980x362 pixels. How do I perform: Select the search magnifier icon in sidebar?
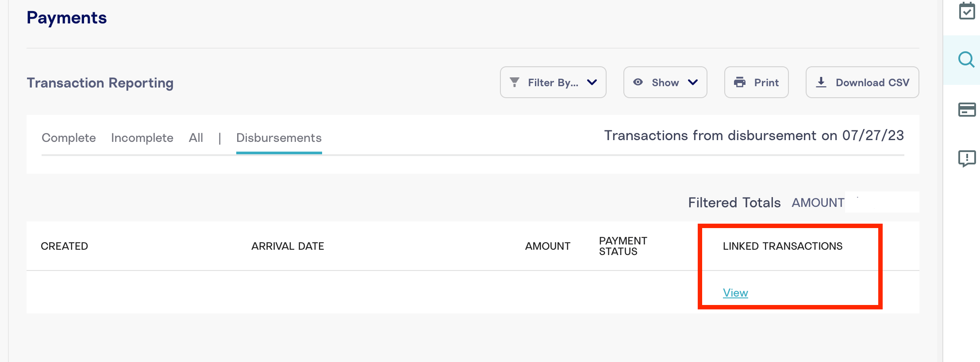tap(967, 60)
